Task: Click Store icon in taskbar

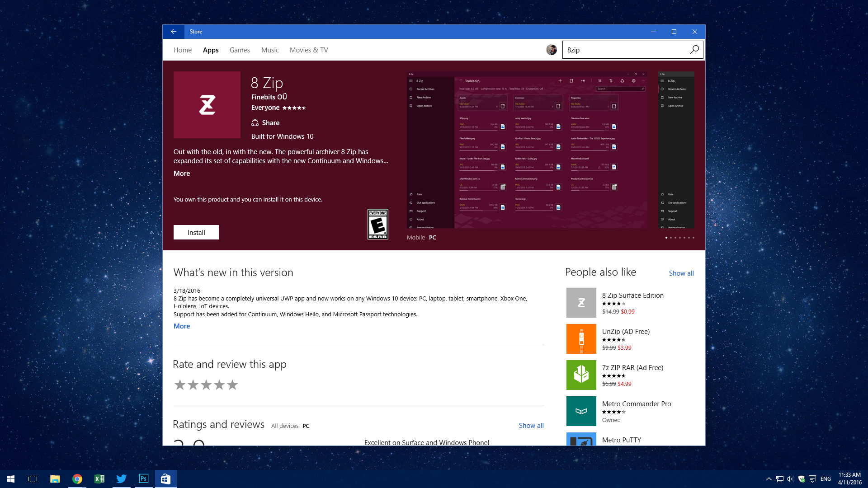Action: coord(165,479)
